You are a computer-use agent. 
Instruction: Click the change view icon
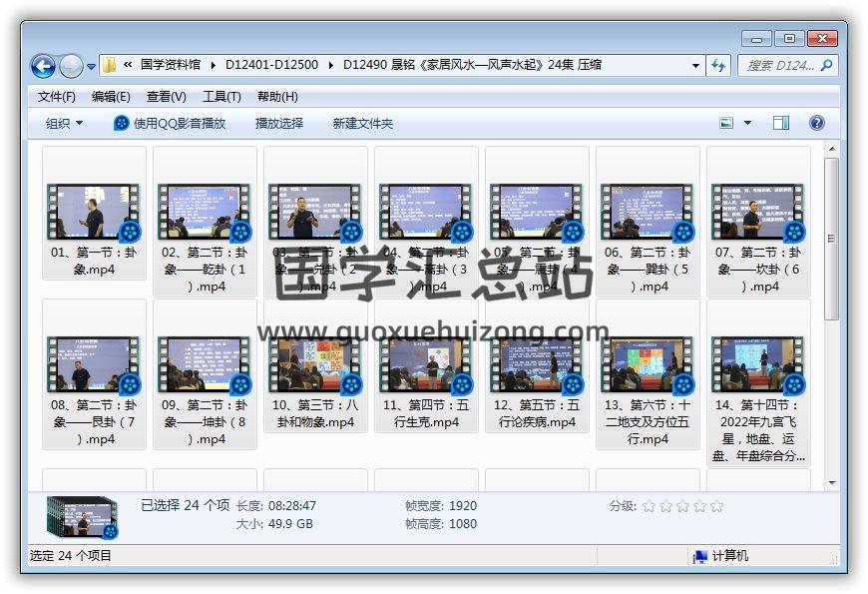click(727, 123)
